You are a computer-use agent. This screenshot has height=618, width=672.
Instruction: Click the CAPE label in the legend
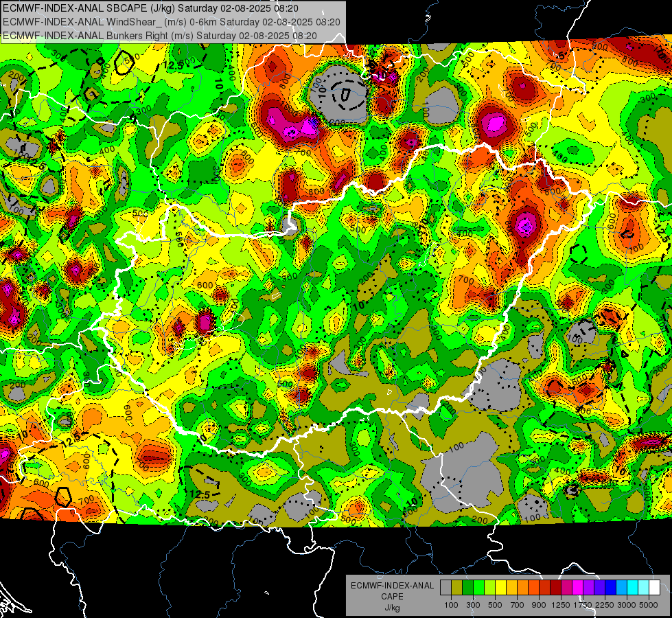(x=392, y=597)
